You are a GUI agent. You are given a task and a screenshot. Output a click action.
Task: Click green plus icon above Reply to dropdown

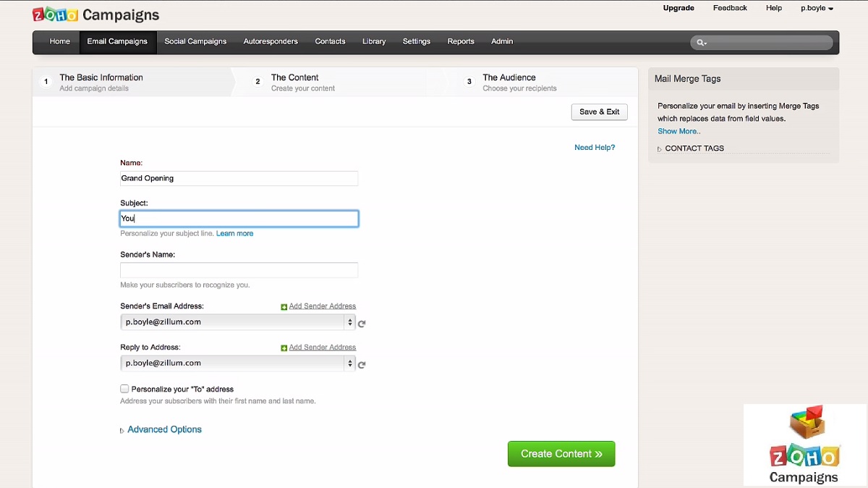[x=284, y=348]
